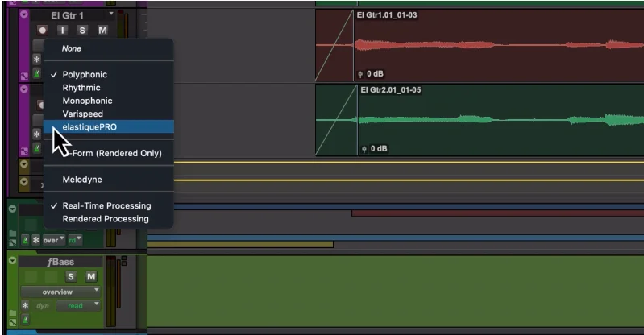
Task: Expand the second yellow collapsed track
Action: click(x=24, y=181)
